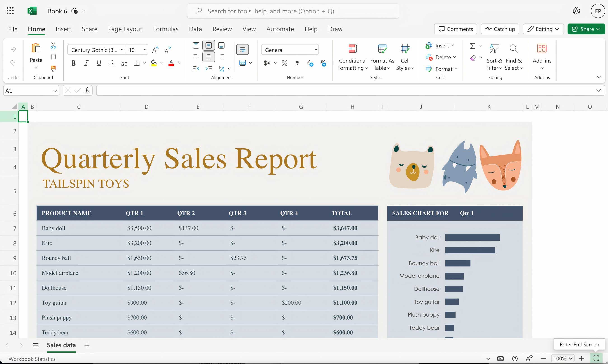The height and width of the screenshot is (364, 608).
Task: Increase indent in Alignment group
Action: [209, 69]
